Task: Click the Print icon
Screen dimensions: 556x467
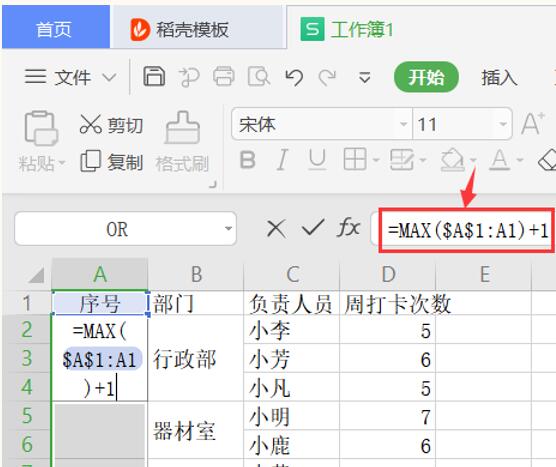Action: point(223,76)
